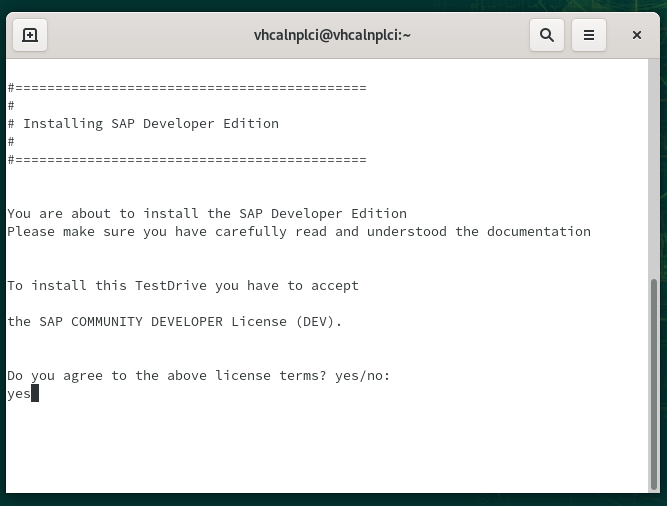Click the 'Please make sure' documentation line
This screenshot has height=506, width=667.
tap(299, 232)
